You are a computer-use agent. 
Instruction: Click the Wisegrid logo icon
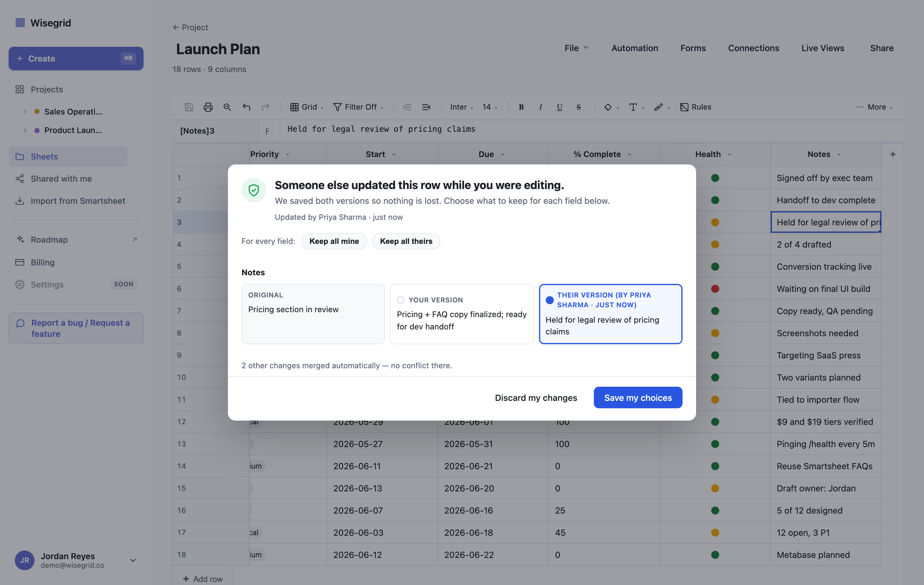(20, 23)
